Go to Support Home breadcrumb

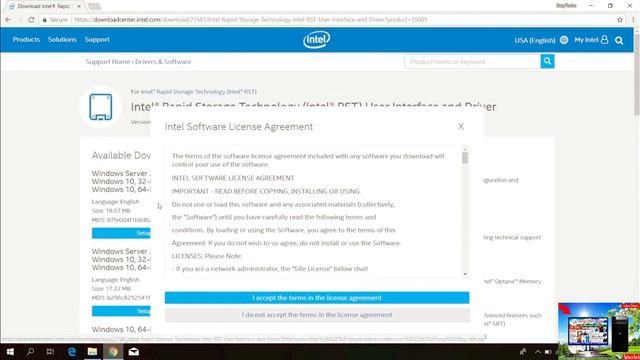tap(108, 62)
